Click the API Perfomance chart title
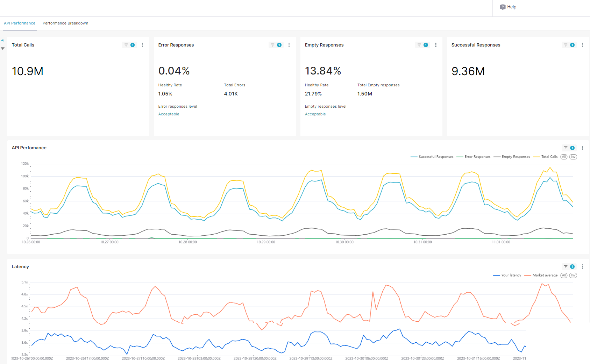This screenshot has height=364, width=590. (29, 148)
